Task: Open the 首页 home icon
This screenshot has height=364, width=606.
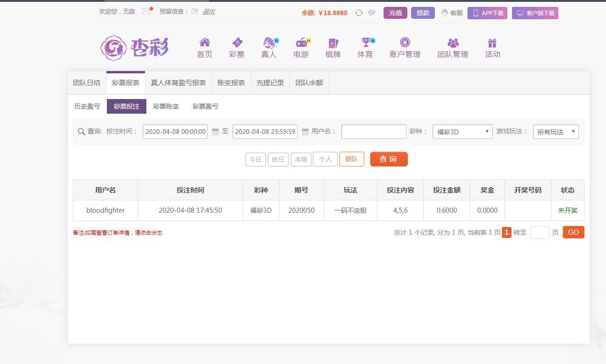Action: click(x=205, y=43)
